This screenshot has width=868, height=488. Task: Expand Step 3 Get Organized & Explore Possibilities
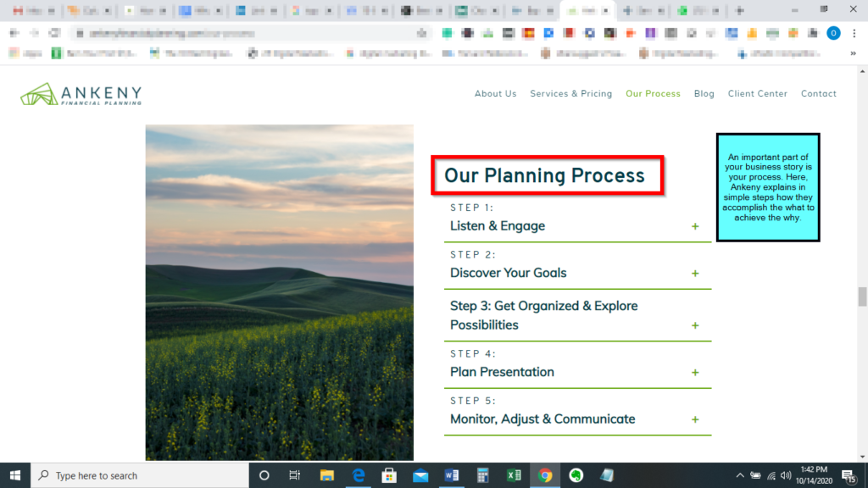(x=695, y=325)
